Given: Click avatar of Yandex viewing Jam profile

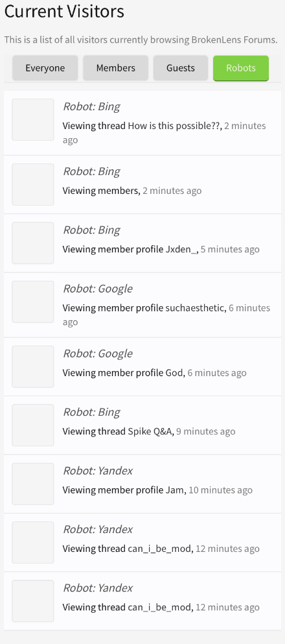Looking at the screenshot, I should [33, 484].
